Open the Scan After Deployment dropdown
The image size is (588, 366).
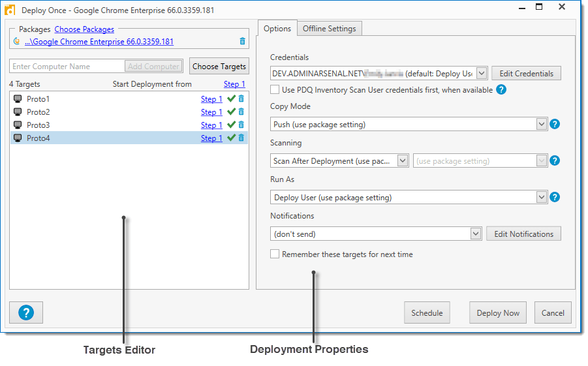403,160
